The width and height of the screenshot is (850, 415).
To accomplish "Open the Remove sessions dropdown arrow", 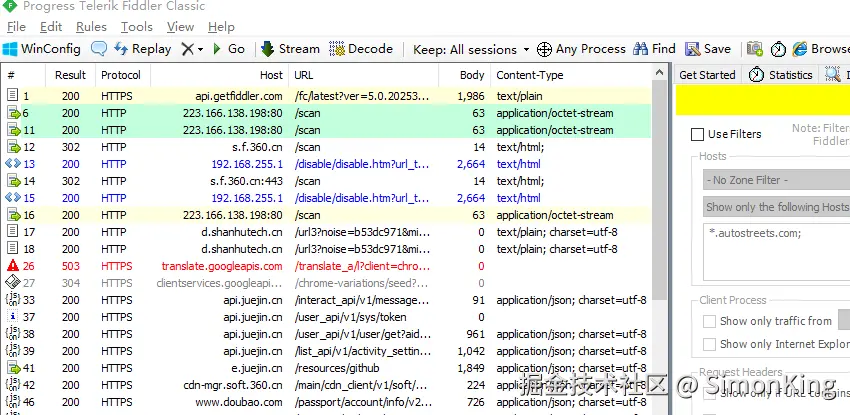I will click(200, 49).
